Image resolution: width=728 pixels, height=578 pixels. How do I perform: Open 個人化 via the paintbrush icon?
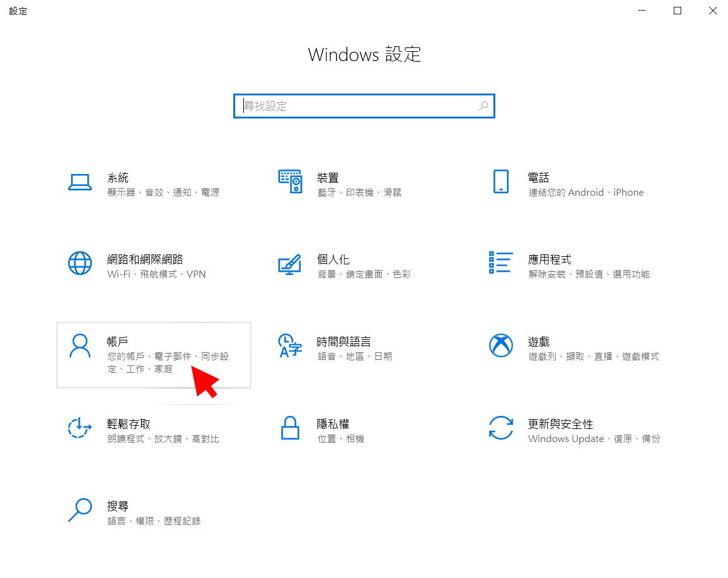click(289, 264)
